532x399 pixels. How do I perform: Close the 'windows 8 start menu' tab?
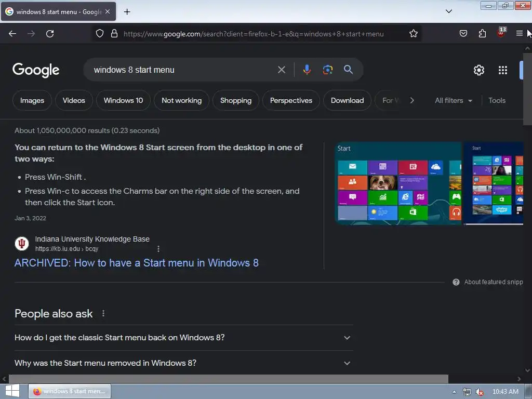[108, 11]
